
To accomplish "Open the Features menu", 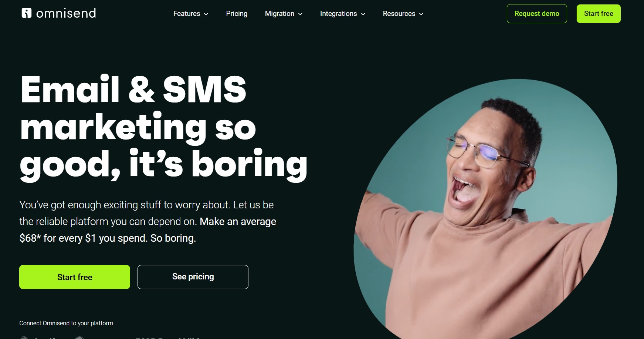I will pos(187,14).
